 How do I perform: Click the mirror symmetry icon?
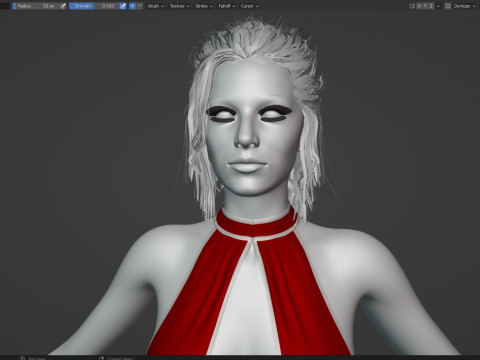point(412,6)
